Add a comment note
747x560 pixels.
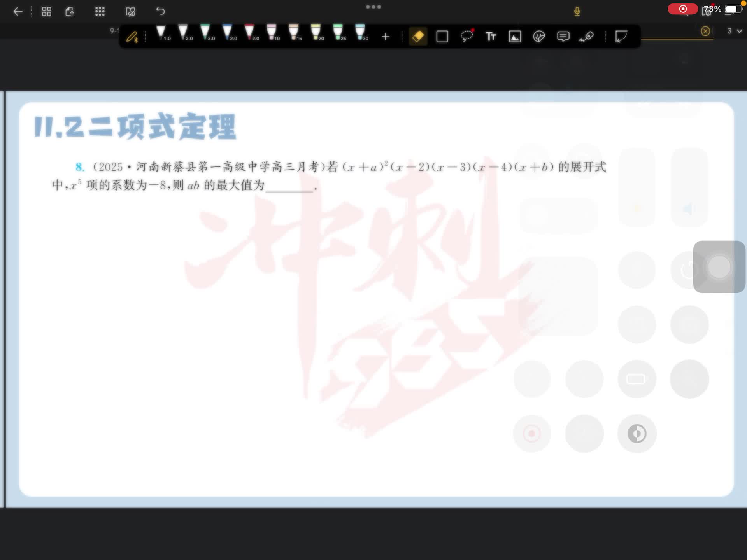coord(563,37)
